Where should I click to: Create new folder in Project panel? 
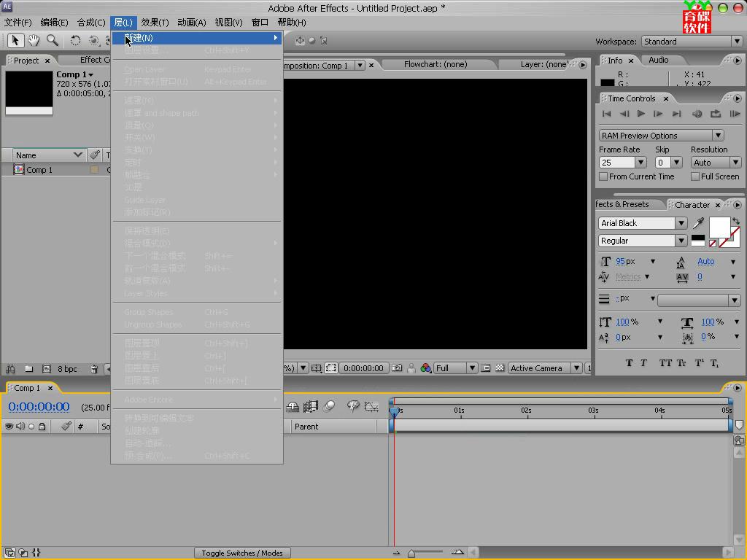[x=29, y=368]
